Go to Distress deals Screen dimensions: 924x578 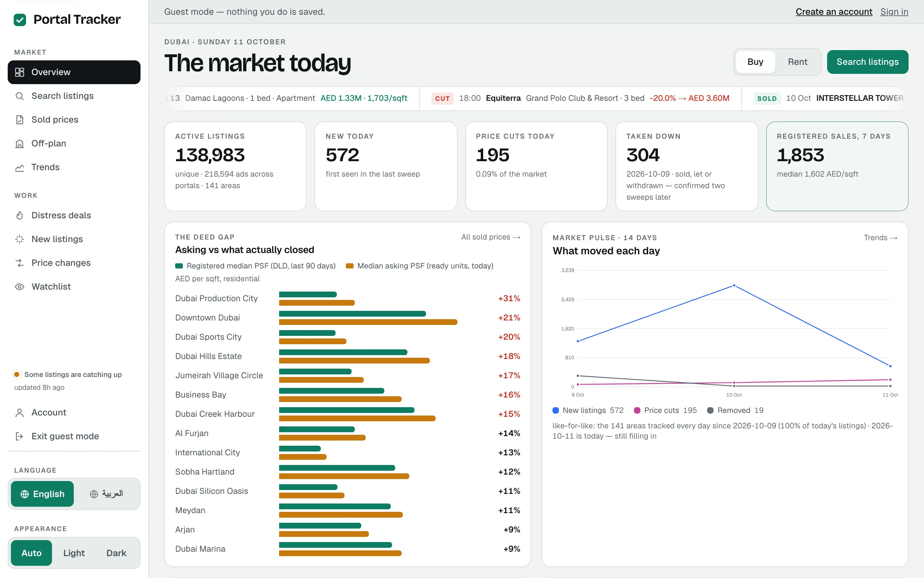tap(74, 215)
